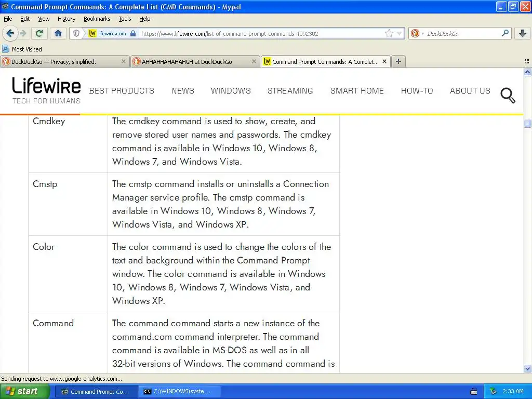Screen dimensions: 532x399
Task: Open the View menu
Action: [44, 19]
